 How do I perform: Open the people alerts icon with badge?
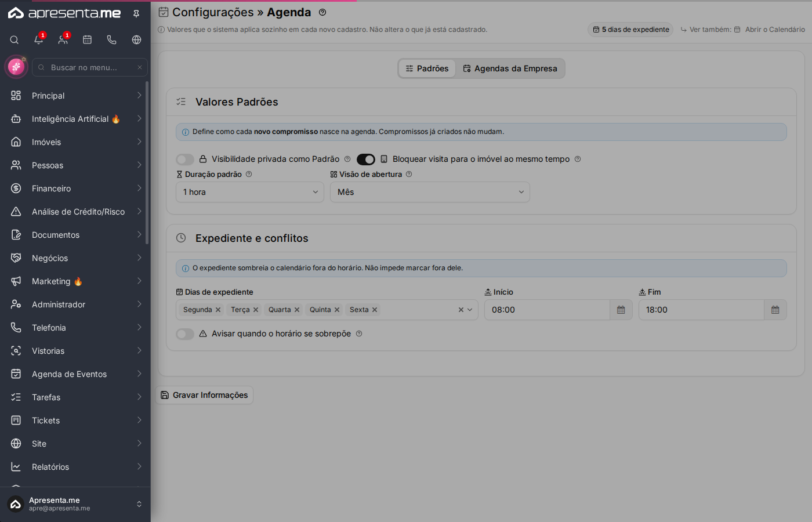pos(63,40)
